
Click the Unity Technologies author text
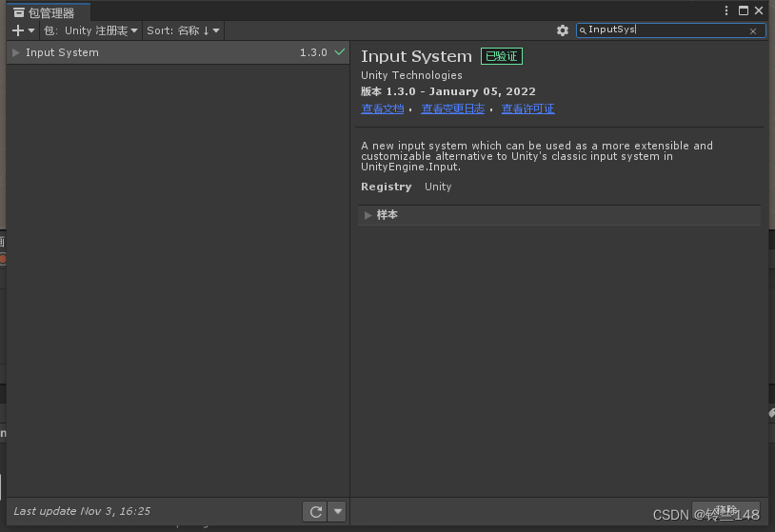(x=411, y=75)
